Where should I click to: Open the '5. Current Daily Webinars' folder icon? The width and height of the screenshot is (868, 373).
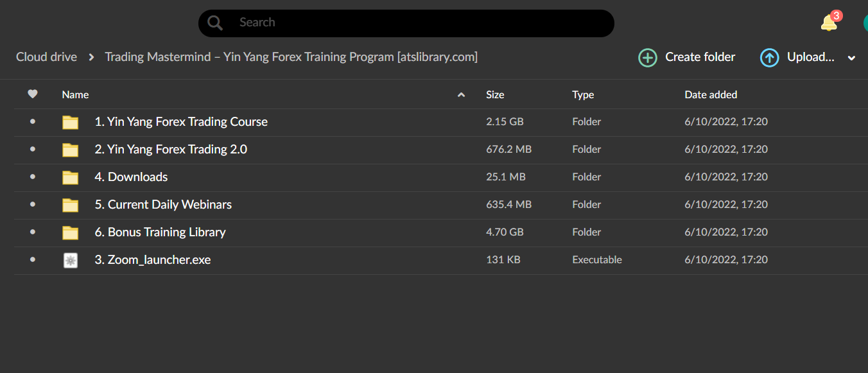coord(70,205)
